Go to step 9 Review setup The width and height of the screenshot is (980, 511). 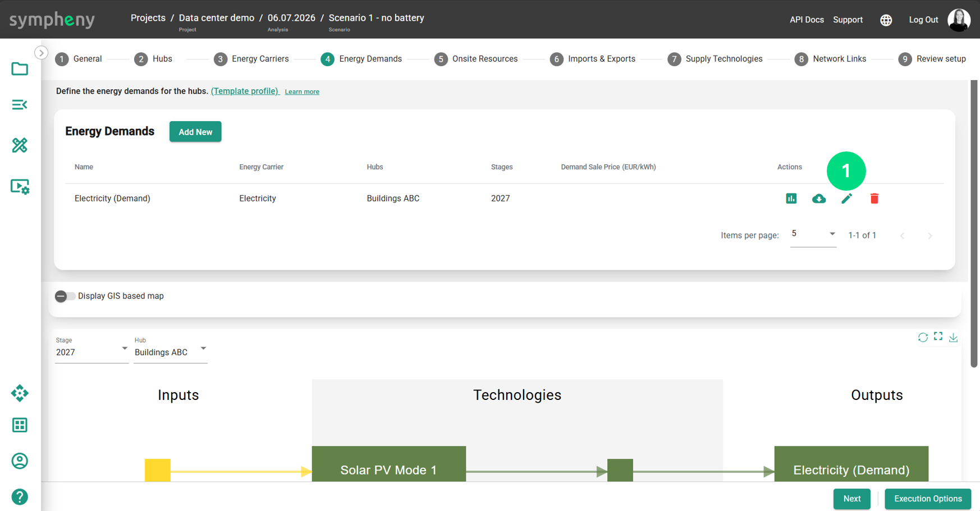click(x=932, y=59)
